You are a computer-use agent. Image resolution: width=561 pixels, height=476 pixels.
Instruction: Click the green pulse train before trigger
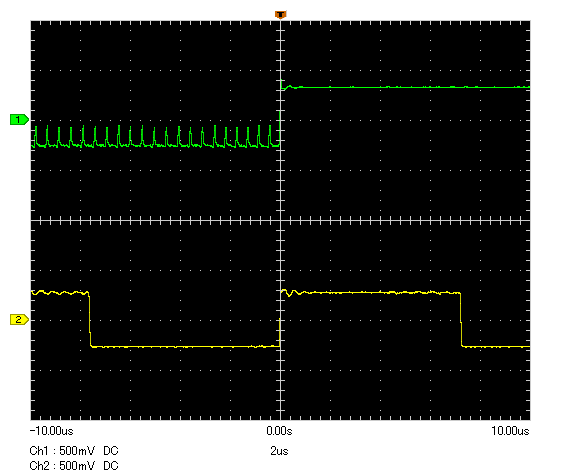click(x=156, y=137)
